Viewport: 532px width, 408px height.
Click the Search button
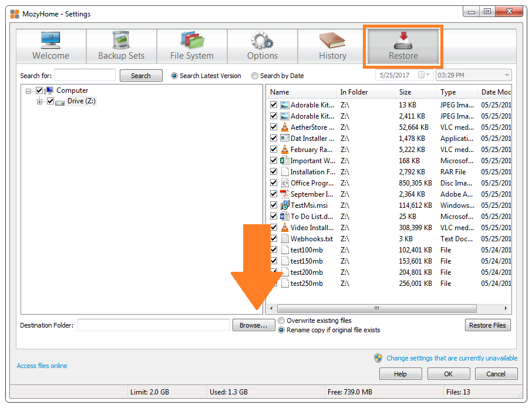[141, 76]
